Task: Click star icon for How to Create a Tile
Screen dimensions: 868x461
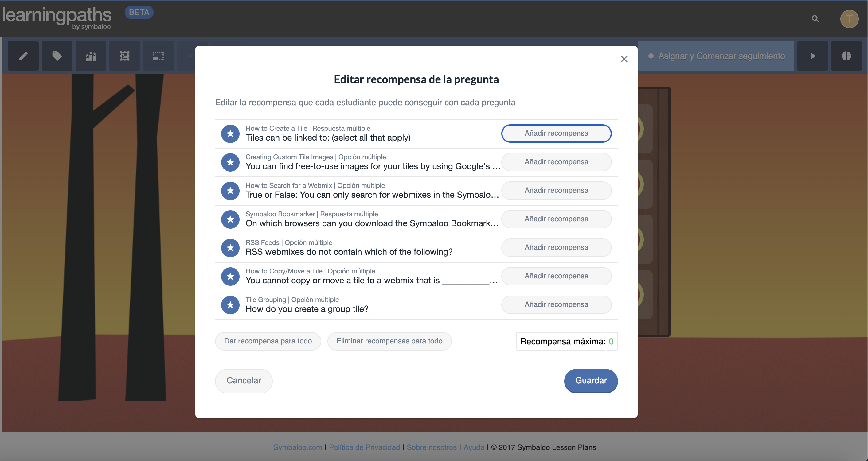Action: (x=230, y=134)
